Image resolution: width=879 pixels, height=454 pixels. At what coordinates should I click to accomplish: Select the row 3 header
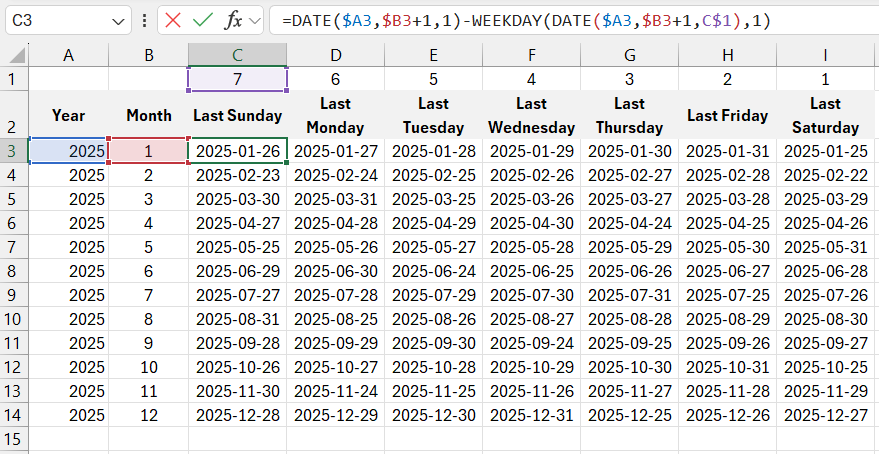click(x=14, y=151)
